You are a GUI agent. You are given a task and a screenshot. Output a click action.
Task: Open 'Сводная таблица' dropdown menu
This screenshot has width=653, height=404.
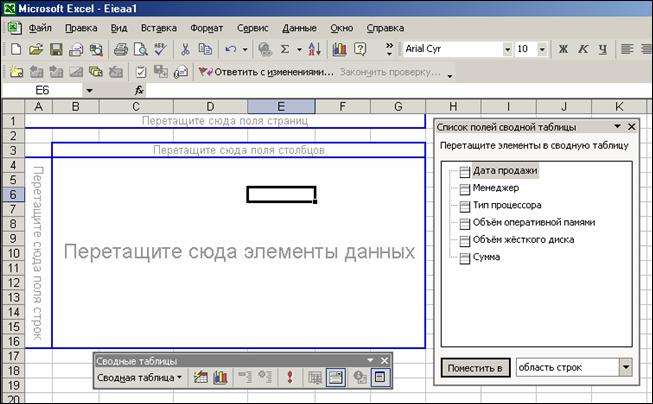[139, 378]
